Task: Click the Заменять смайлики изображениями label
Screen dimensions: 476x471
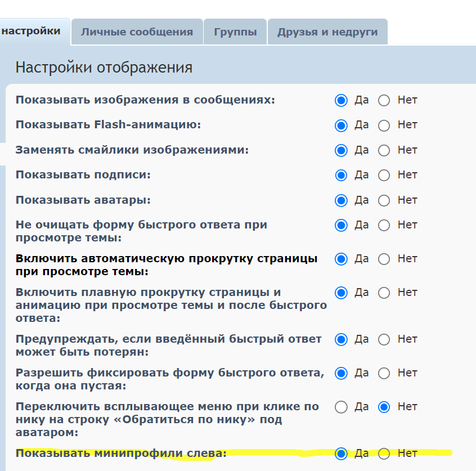Action: (x=132, y=150)
